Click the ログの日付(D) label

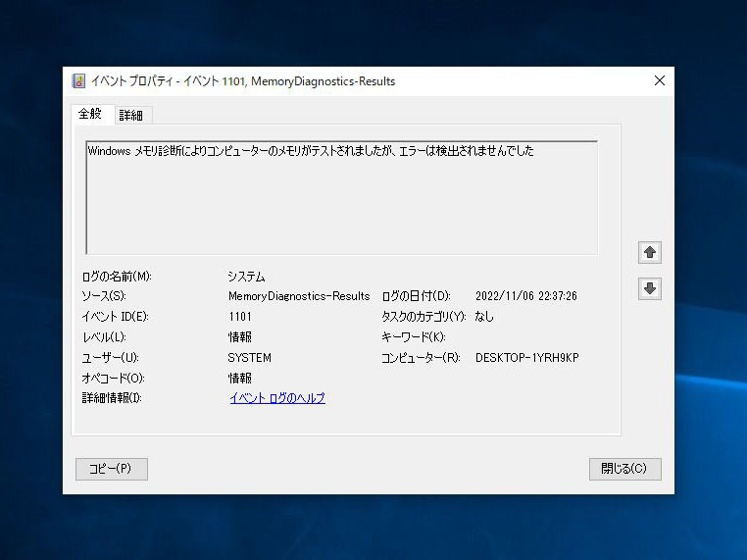tap(417, 296)
